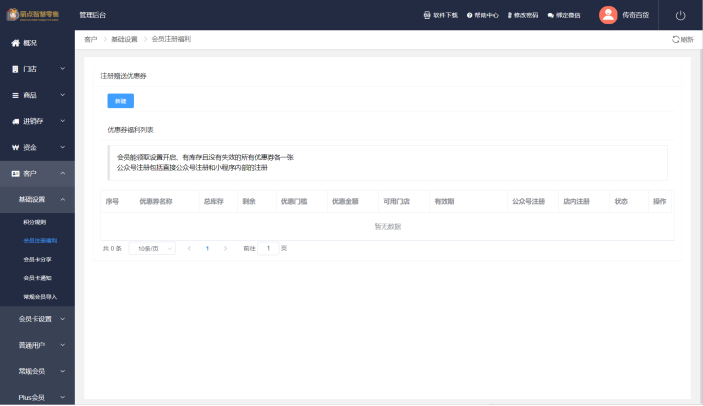This screenshot has height=406, width=703.
Task: Open the 会员卡通知 menu item
Action: (x=37, y=278)
